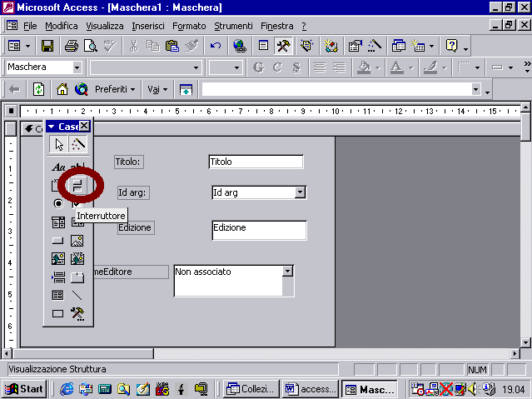Viewport: 532px width, 399px height.
Task: Open the Maschera object dropdown
Action: [77, 67]
